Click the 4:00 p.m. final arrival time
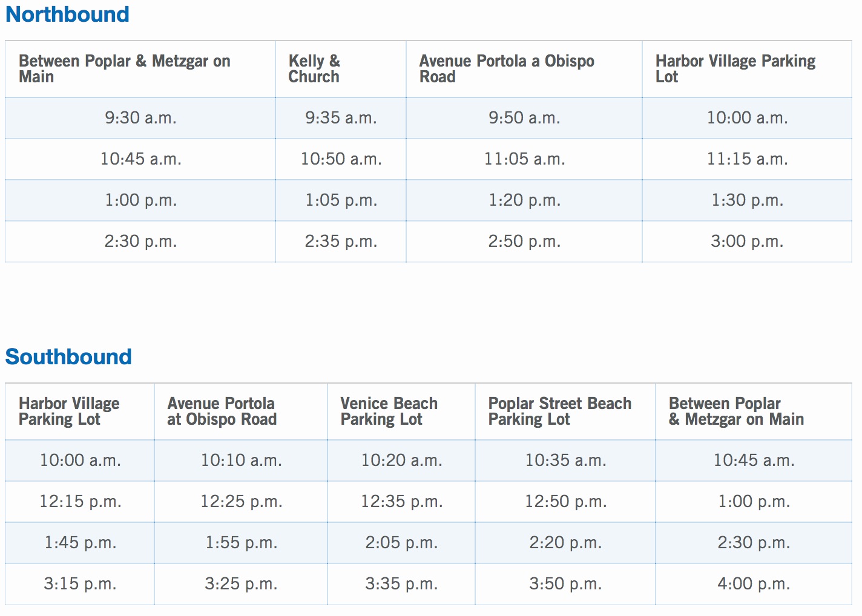 coord(754,584)
